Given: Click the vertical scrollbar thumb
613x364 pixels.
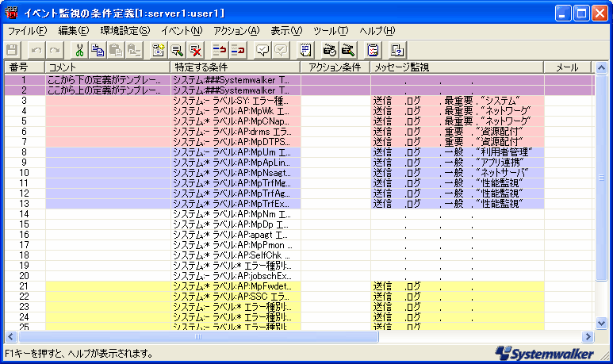Looking at the screenshot, I should 601,178.
